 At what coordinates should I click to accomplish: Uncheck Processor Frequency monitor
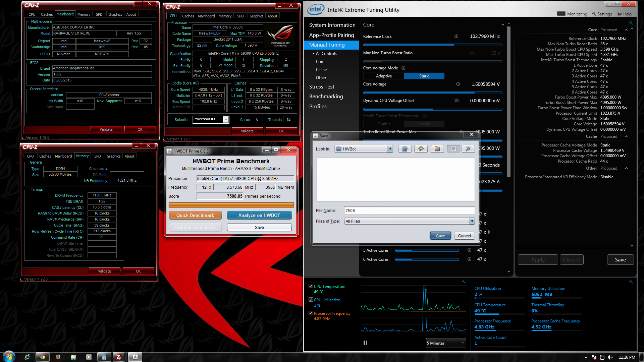[311, 313]
